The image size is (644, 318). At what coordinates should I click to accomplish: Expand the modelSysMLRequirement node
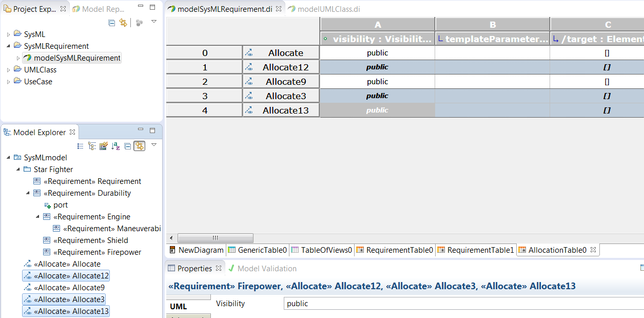pos(18,58)
